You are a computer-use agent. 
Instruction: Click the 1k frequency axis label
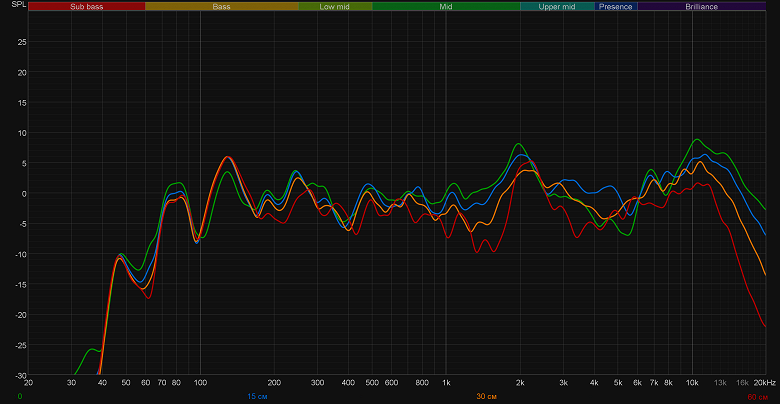446,383
